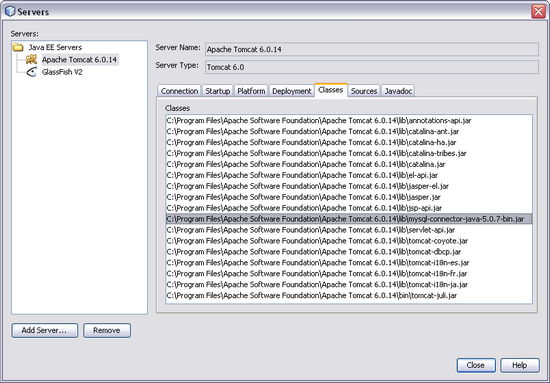Screen dimensions: 550x383
Task: Open Help for the Servers dialog
Action: pos(519,365)
